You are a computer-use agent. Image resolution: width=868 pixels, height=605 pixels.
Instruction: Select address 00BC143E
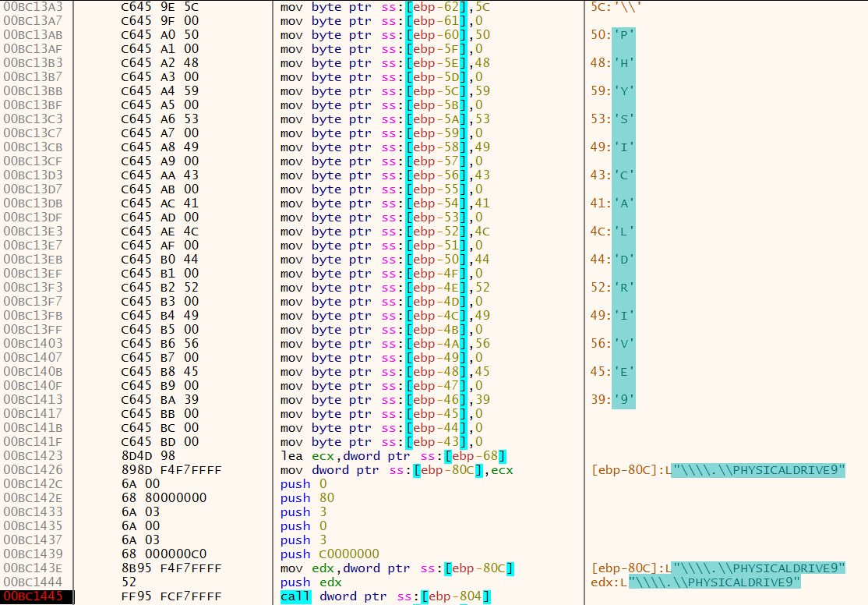coord(34,568)
